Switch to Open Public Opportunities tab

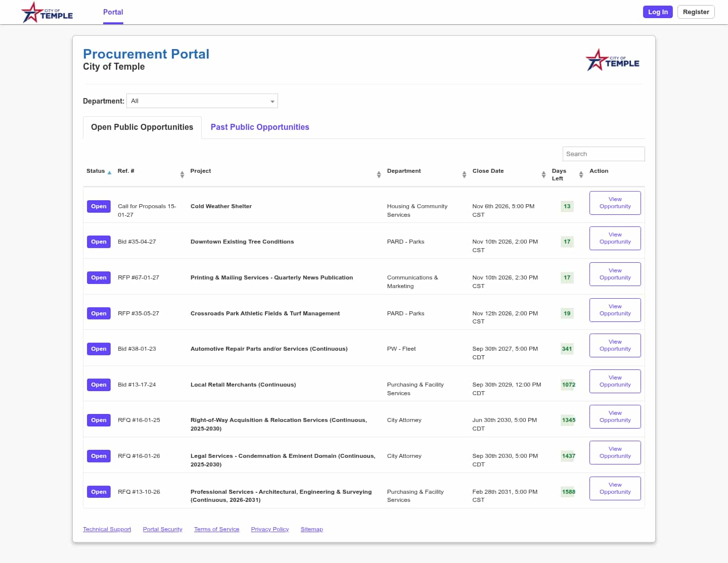pyautogui.click(x=142, y=127)
